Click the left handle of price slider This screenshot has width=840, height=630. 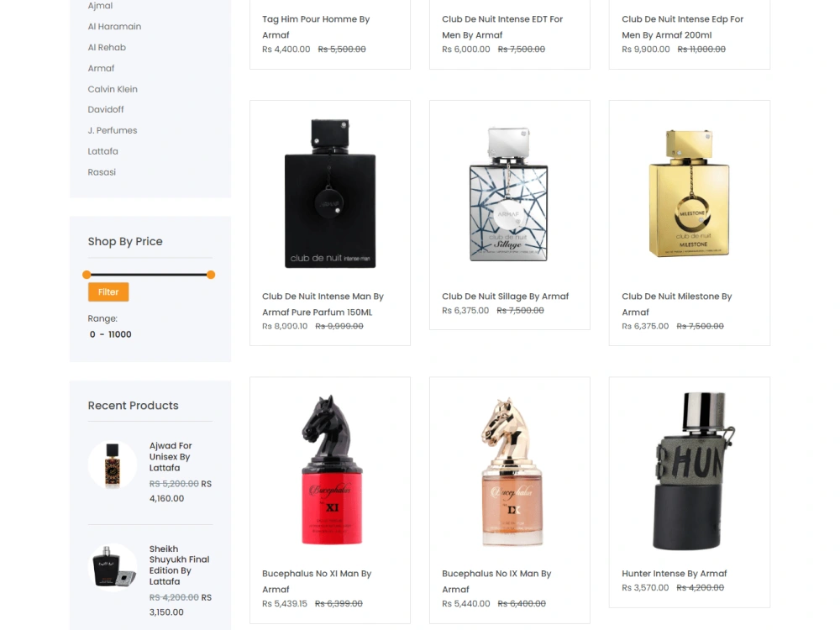(x=87, y=275)
